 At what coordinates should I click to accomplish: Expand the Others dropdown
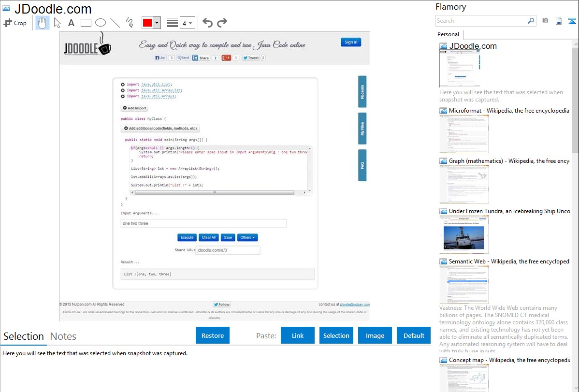[247, 237]
